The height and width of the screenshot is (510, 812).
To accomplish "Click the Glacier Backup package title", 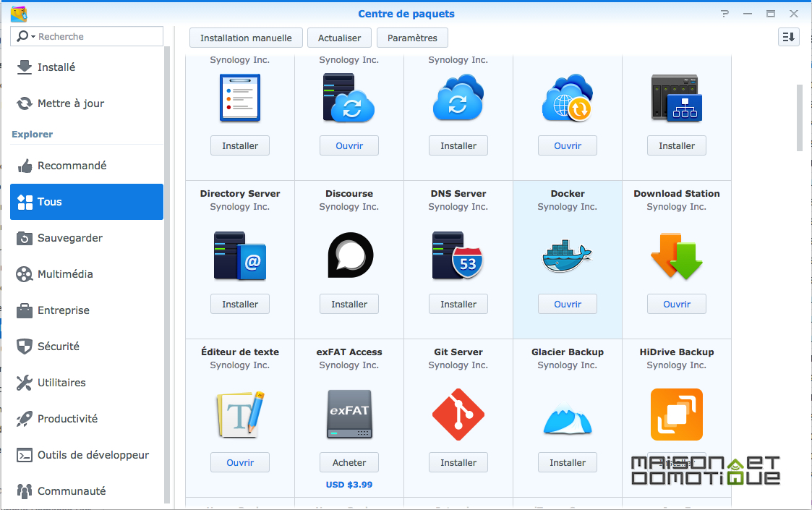I will [568, 352].
